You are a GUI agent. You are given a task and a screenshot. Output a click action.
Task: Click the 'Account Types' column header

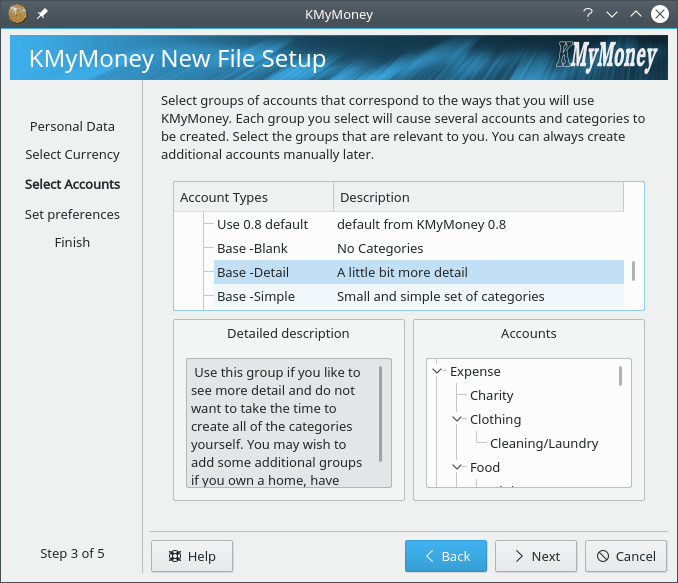[254, 197]
